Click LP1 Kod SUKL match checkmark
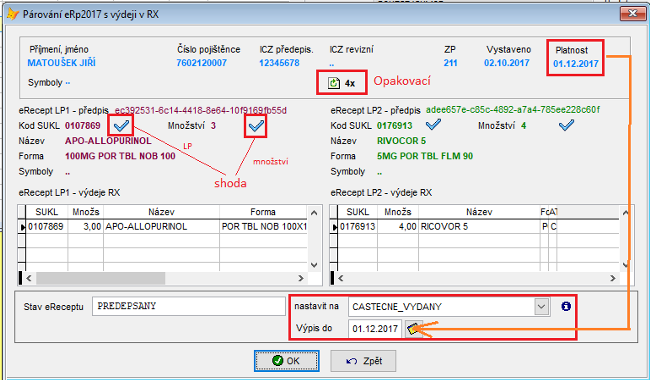 coord(121,126)
